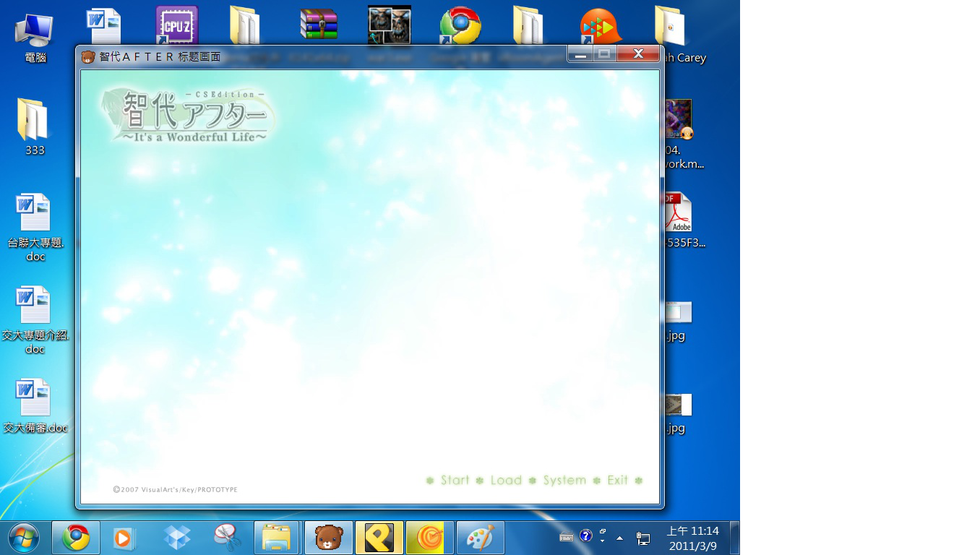Open the Windows Start orb

[24, 538]
